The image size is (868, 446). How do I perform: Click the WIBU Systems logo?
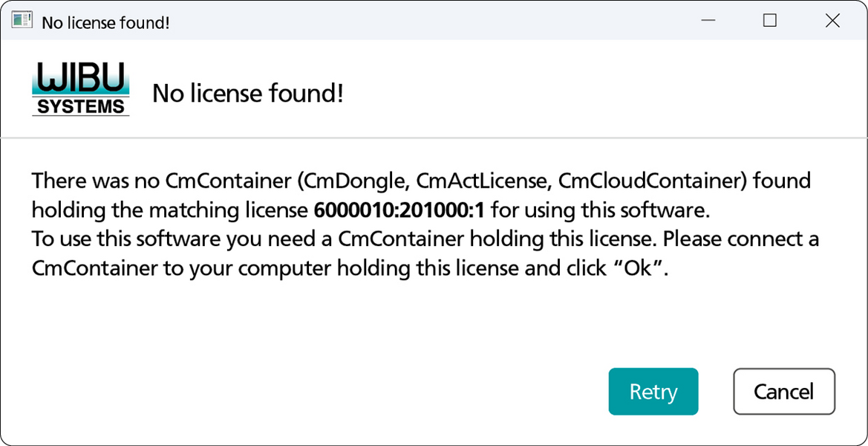[x=81, y=88]
